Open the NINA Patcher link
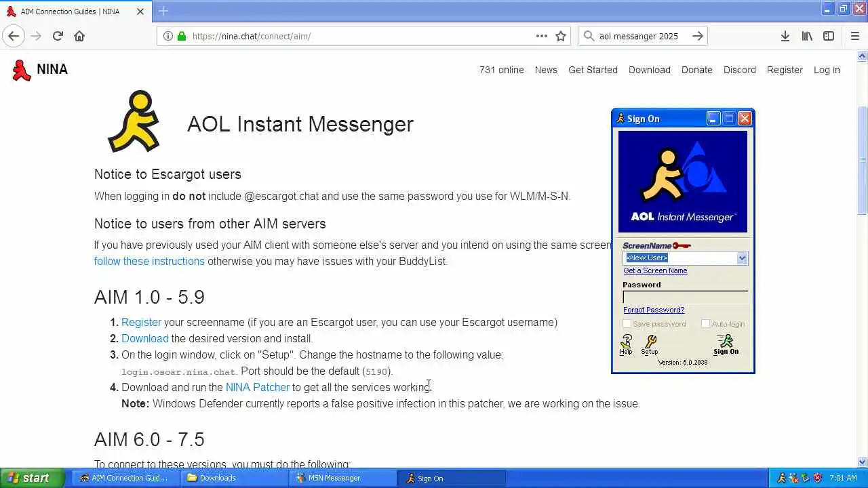The height and width of the screenshot is (488, 868). tap(258, 387)
